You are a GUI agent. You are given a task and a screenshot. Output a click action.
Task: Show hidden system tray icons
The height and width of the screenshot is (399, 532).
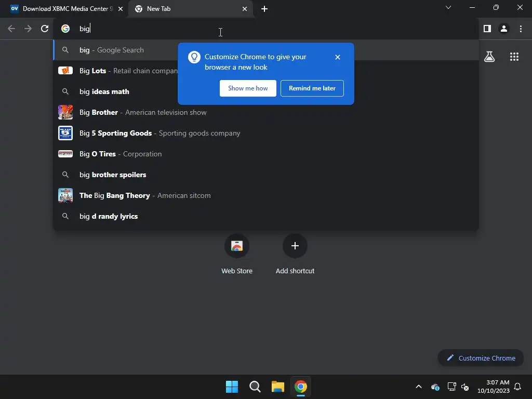point(419,387)
